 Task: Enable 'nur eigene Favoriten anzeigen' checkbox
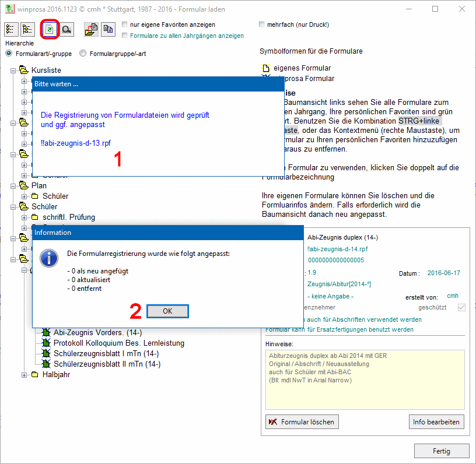[x=125, y=25]
